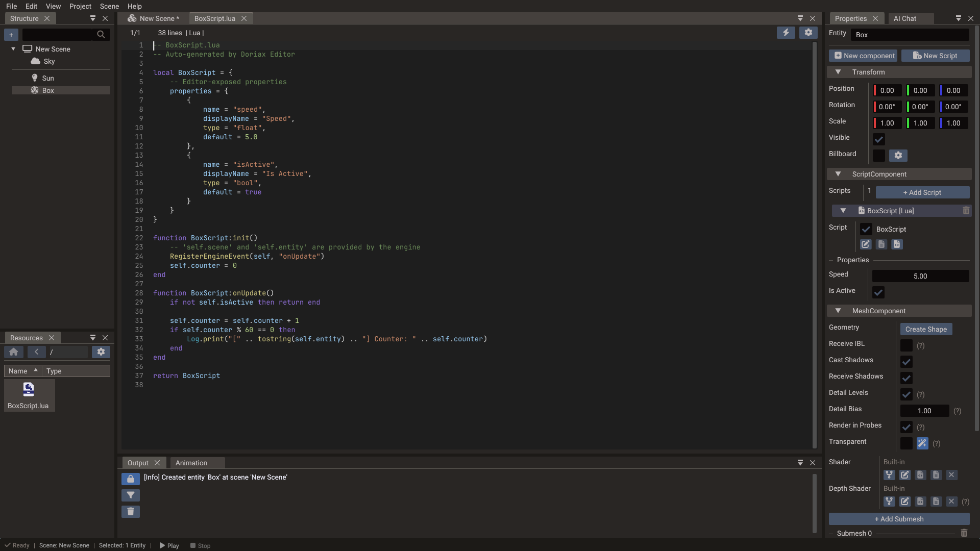
Task: Start the scene with Play
Action: click(x=169, y=545)
